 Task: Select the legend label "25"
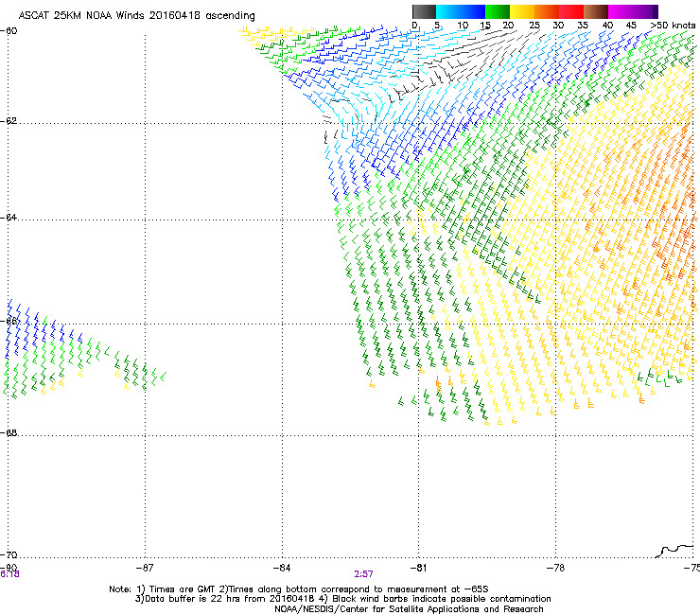[x=534, y=26]
